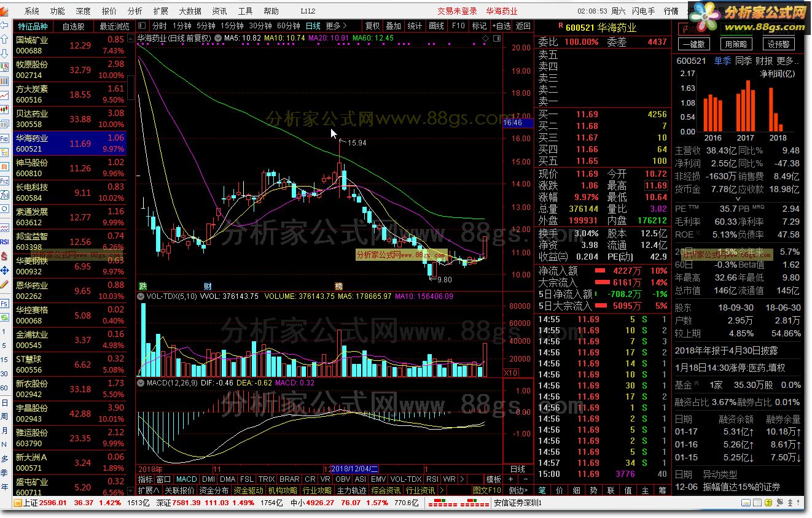This screenshot has height=518, width=812.
Task: Toggle the chart layout icon before 分时
Action: coord(142,26)
